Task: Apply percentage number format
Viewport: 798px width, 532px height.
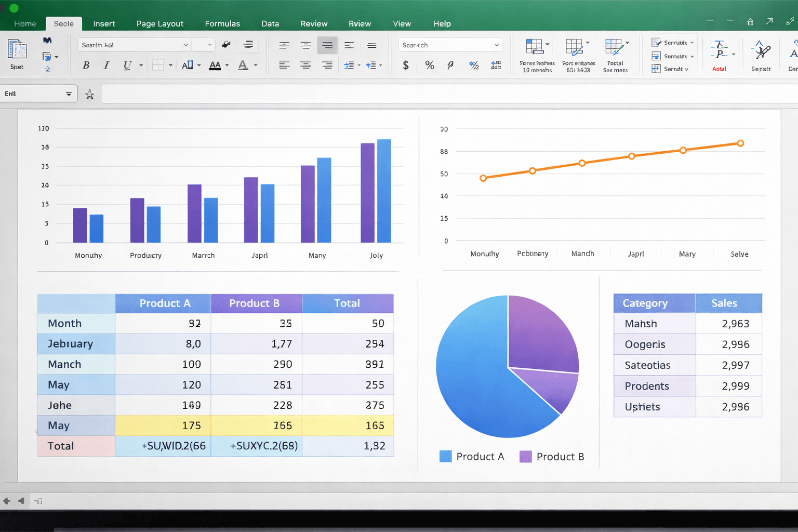Action: (x=429, y=65)
